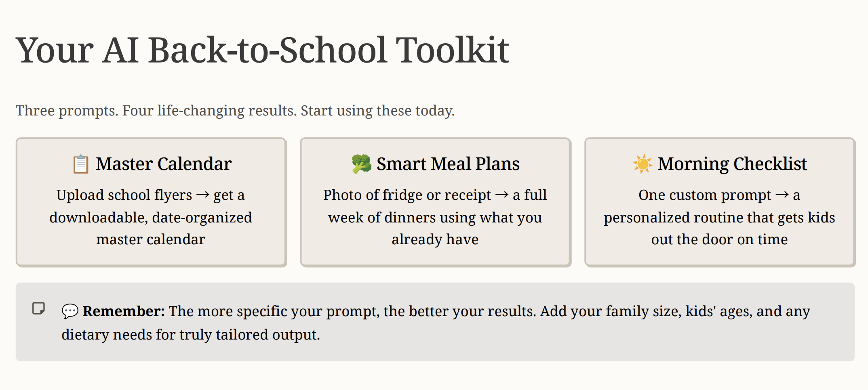Click 'out the door on time' text line
Viewport: 868px width, 390px height.
click(719, 239)
